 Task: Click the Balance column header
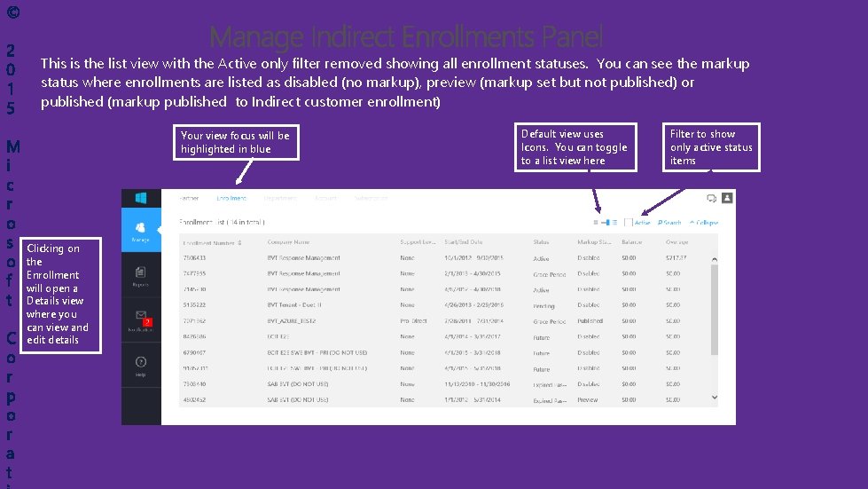pyautogui.click(x=631, y=242)
